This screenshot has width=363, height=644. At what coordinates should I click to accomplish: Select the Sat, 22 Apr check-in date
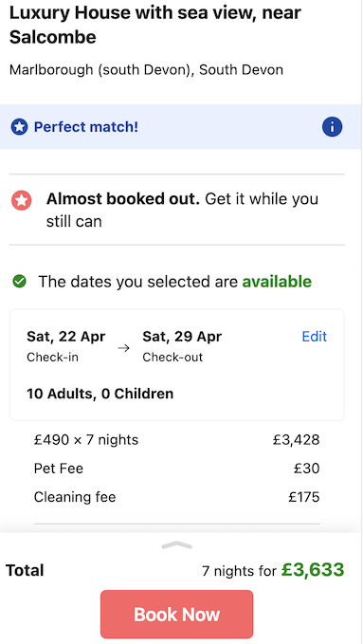tap(66, 346)
